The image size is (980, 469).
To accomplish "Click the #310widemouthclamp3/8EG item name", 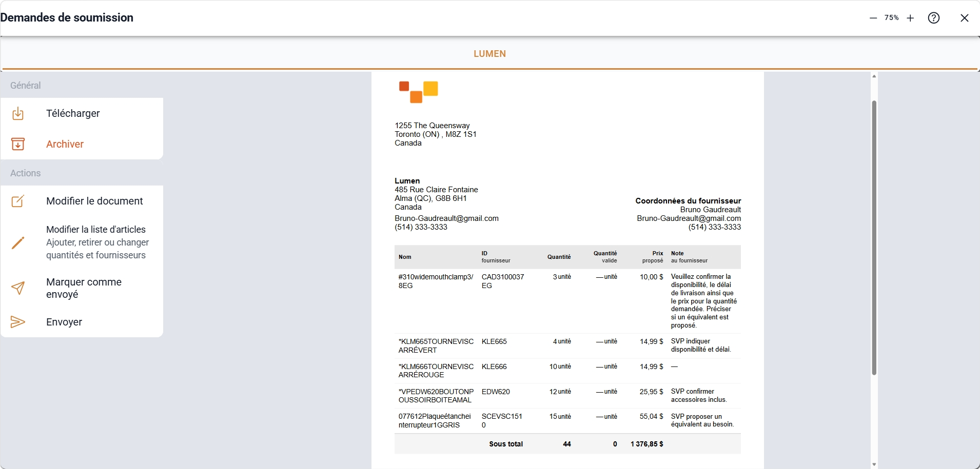I will click(436, 281).
